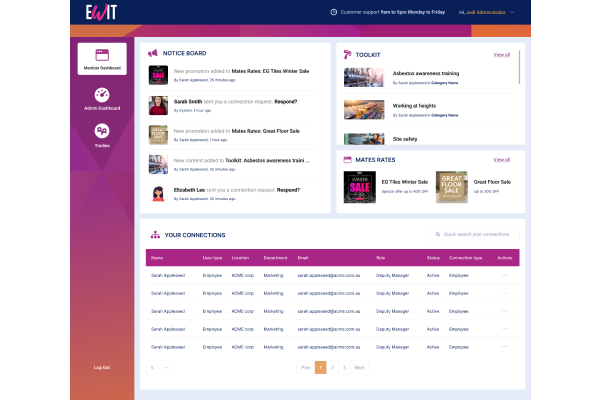Open Sarah Smith's profile picture
The height and width of the screenshot is (400, 600).
pyautogui.click(x=158, y=106)
